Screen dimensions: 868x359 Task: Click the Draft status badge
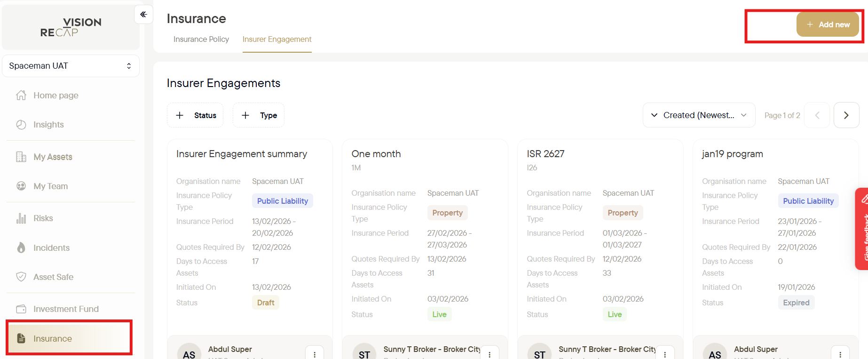(x=266, y=303)
